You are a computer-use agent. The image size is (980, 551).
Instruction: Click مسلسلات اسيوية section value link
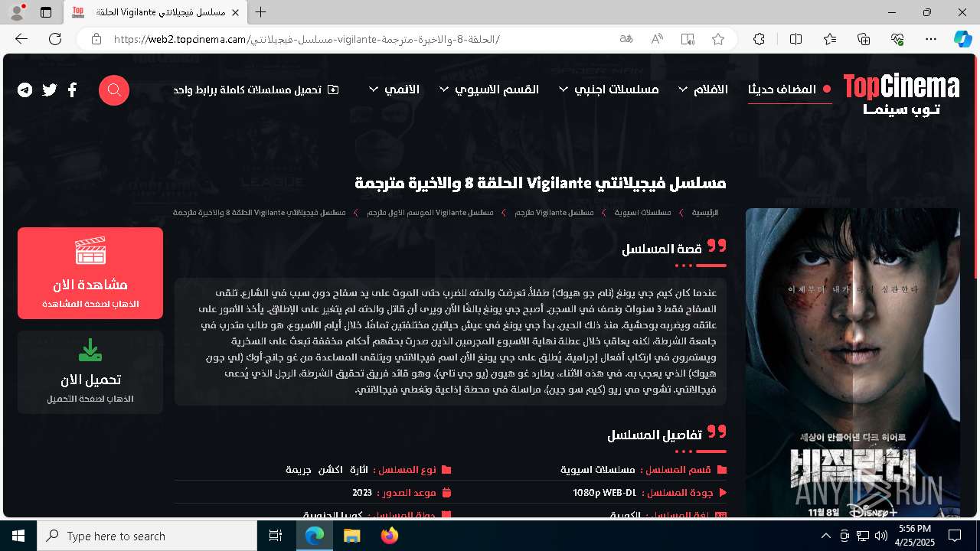pyautogui.click(x=598, y=470)
